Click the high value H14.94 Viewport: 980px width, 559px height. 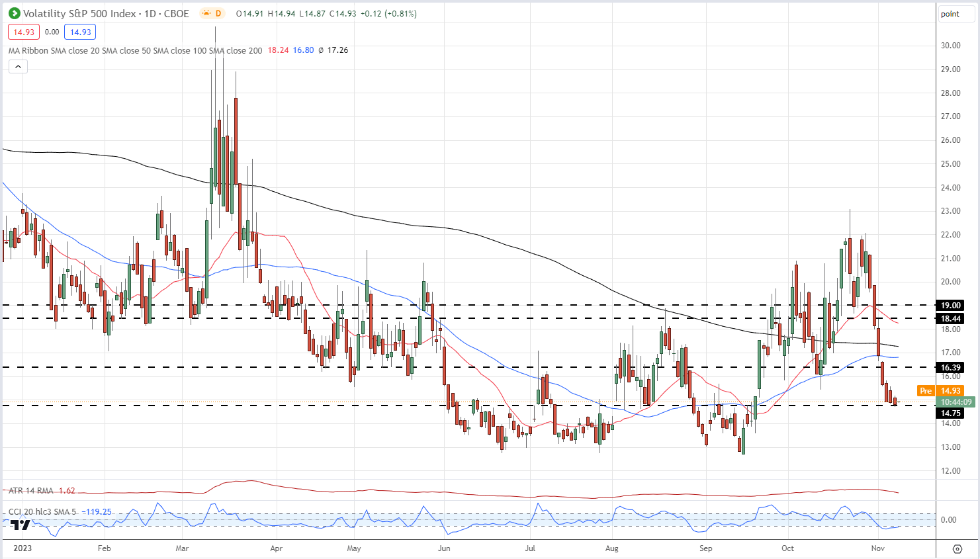281,13
